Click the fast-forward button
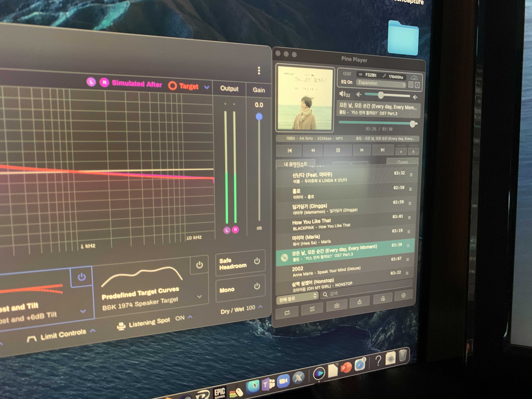This screenshot has height=399, width=532. point(362,150)
